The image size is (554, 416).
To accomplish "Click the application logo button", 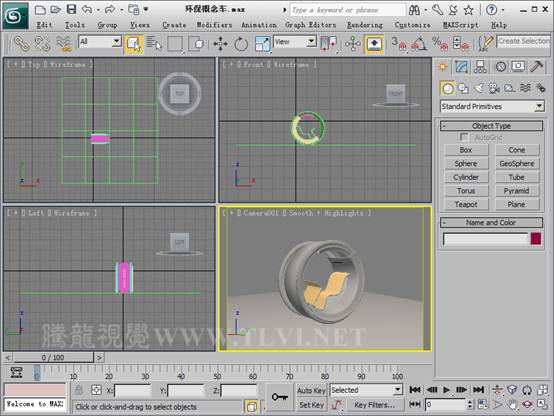I will (15, 16).
